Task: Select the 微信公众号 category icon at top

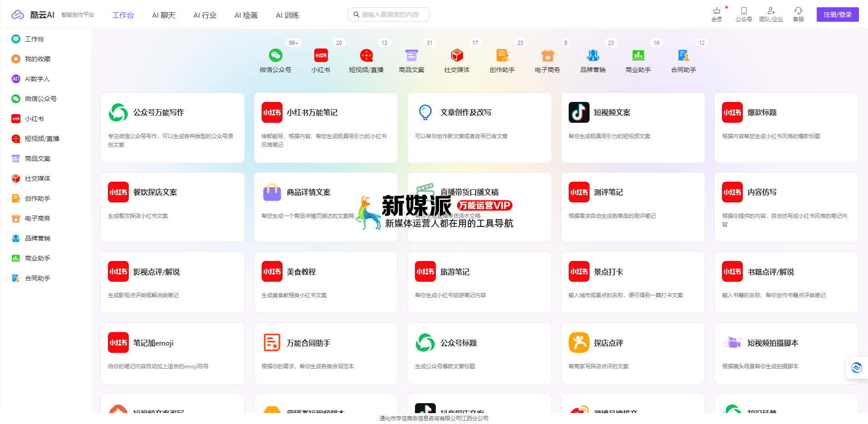Action: pos(275,55)
